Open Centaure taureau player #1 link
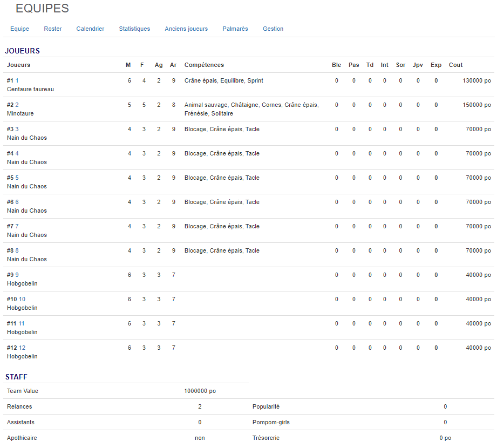The image size is (497, 448). (x=17, y=80)
